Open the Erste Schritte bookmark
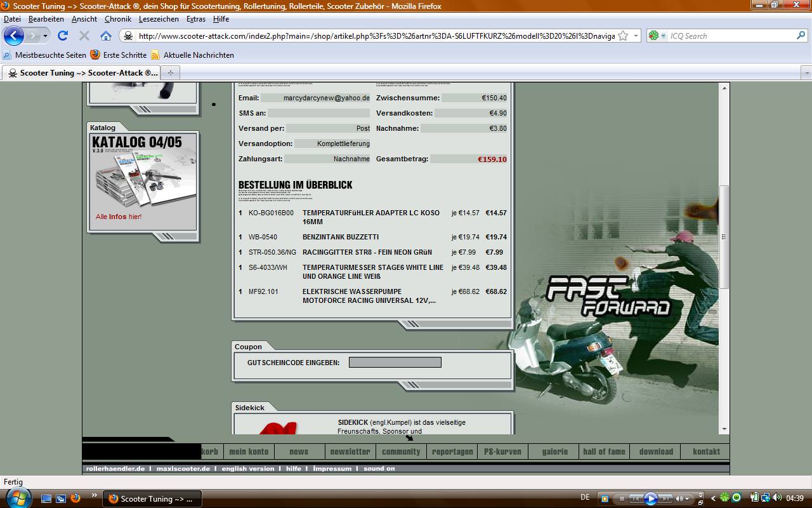The height and width of the screenshot is (508, 812). tap(119, 55)
